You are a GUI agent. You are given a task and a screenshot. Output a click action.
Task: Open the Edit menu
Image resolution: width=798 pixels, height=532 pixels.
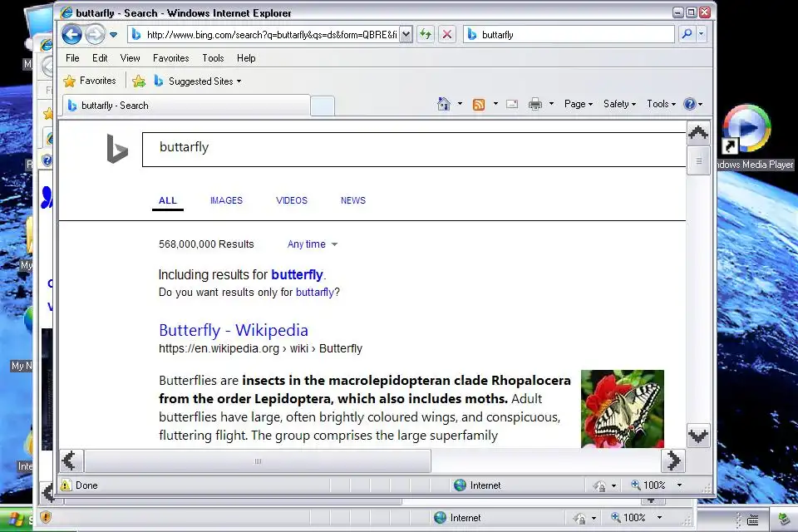coord(100,58)
